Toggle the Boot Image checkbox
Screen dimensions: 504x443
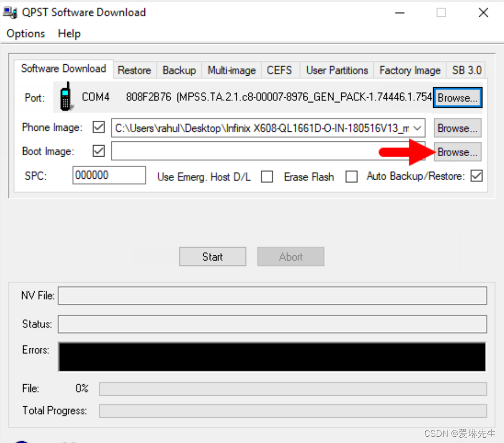point(99,151)
